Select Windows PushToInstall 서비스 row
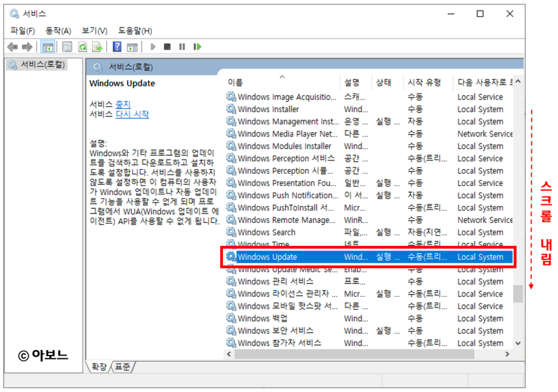Image resolution: width=558 pixels, height=392 pixels. click(369, 208)
